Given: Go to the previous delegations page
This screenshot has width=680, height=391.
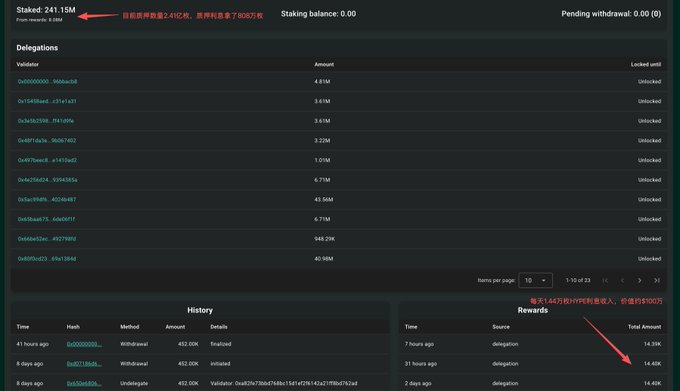Looking at the screenshot, I should [x=622, y=280].
